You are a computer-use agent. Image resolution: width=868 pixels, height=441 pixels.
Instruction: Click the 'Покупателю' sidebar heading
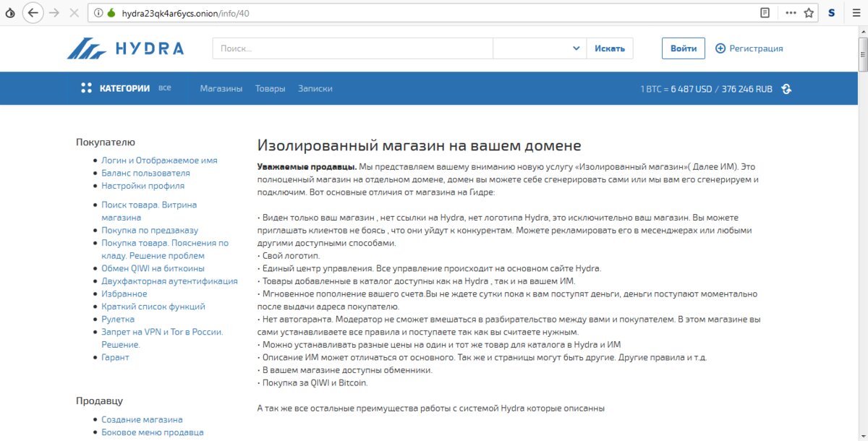106,142
